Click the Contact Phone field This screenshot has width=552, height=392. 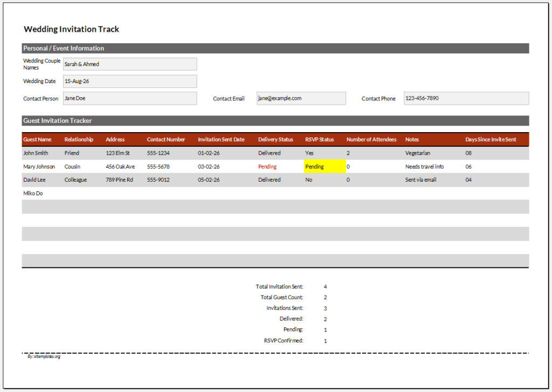(466, 99)
